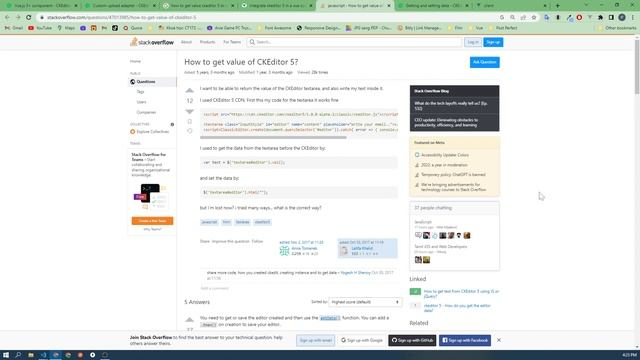Open Users in left sidebar
This screenshot has width=640, height=360.
[141, 102]
